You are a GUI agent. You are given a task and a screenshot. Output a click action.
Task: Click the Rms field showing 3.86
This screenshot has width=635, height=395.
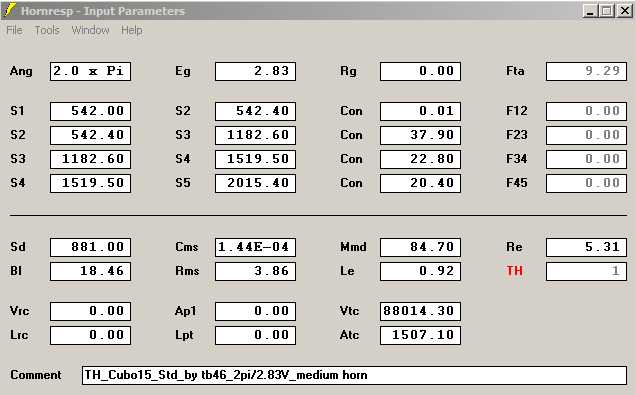click(x=256, y=271)
